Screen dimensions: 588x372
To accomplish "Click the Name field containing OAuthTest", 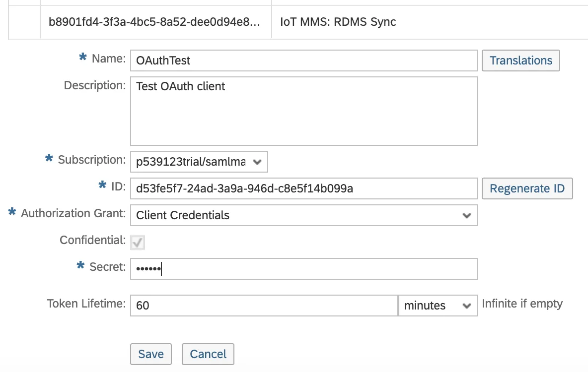I will 303,61.
